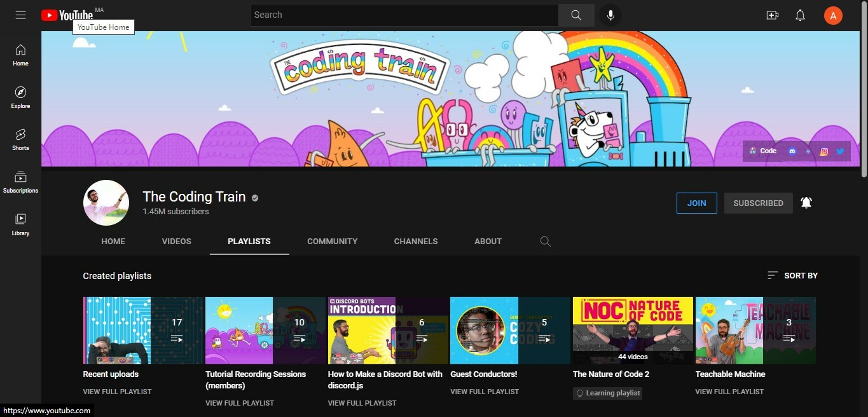868x417 pixels.
Task: View full Tutorial Recording Sessions playlist
Action: click(240, 403)
